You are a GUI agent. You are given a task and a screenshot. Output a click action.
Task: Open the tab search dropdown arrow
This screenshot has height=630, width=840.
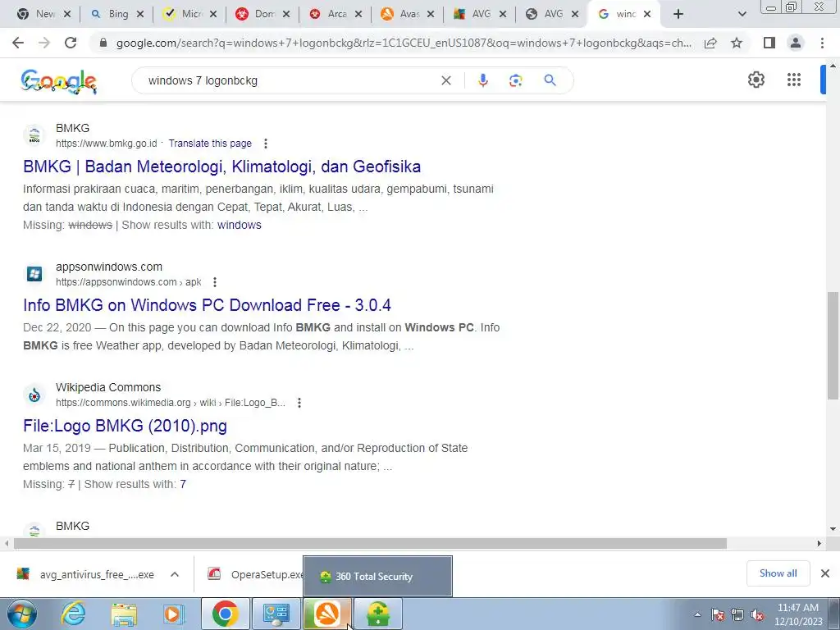pyautogui.click(x=742, y=15)
